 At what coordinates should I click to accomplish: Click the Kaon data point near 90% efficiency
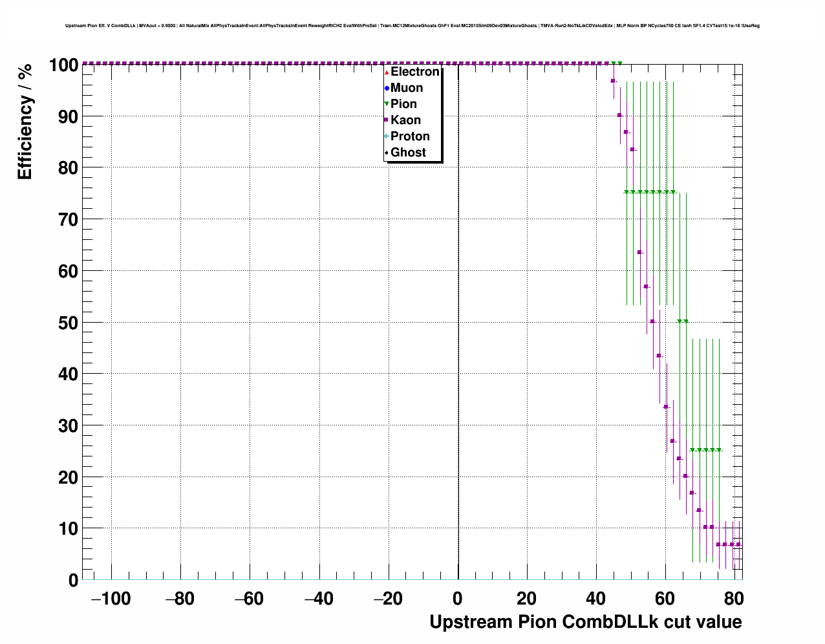coord(619,115)
